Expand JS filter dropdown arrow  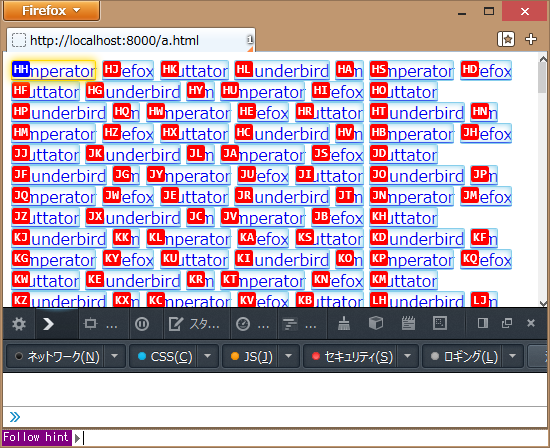click(x=289, y=356)
